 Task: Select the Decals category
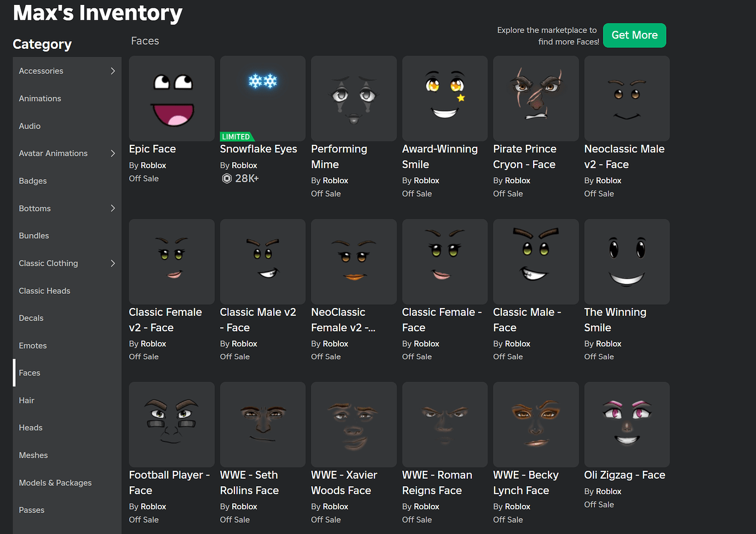pos(31,318)
